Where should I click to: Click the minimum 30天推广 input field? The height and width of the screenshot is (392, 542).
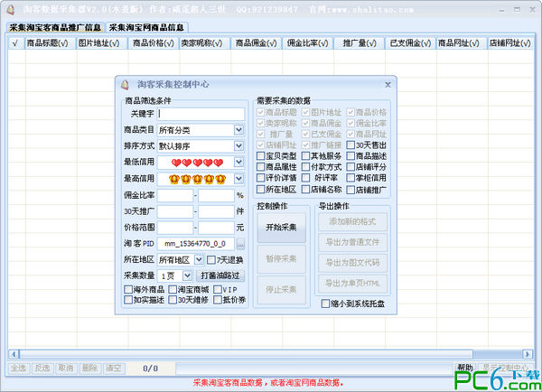point(175,211)
